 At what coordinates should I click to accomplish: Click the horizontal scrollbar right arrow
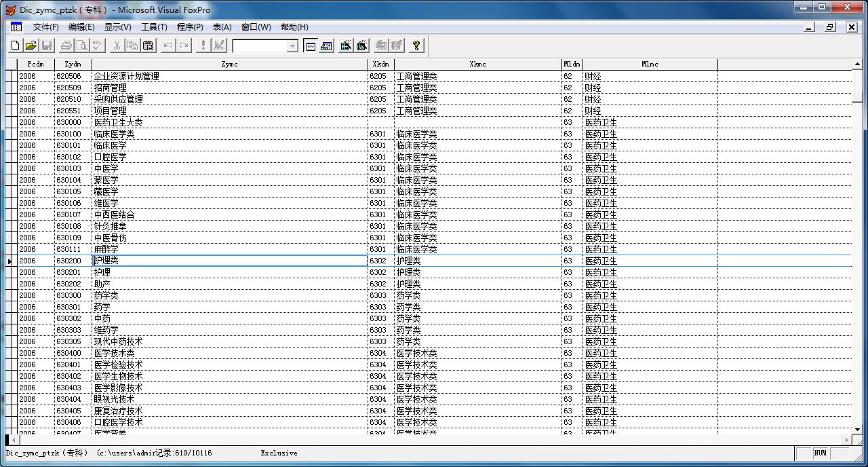(847, 440)
